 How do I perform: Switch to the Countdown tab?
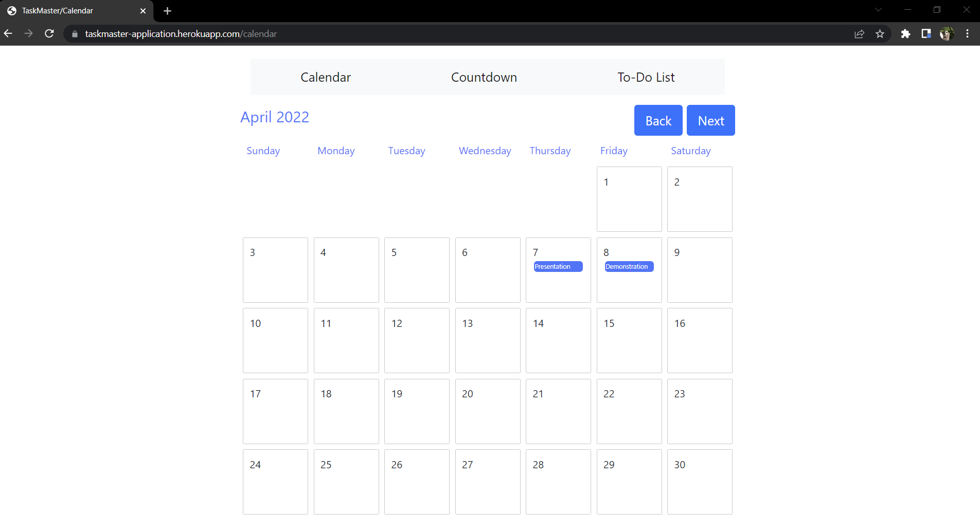click(484, 77)
